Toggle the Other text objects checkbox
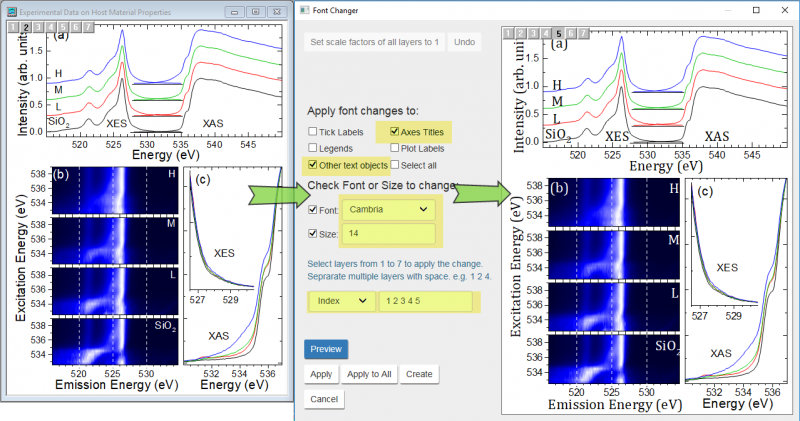This screenshot has width=800, height=421. click(313, 164)
